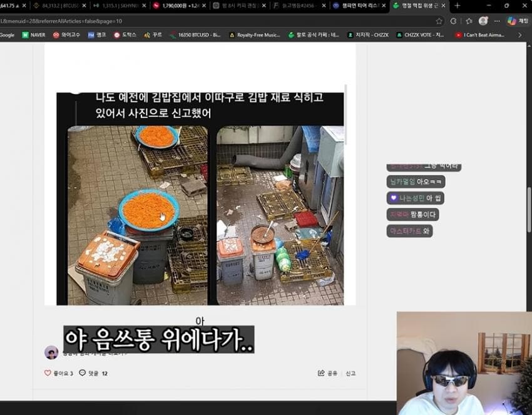Open the 와이고수 bookmark

[x=66, y=35]
